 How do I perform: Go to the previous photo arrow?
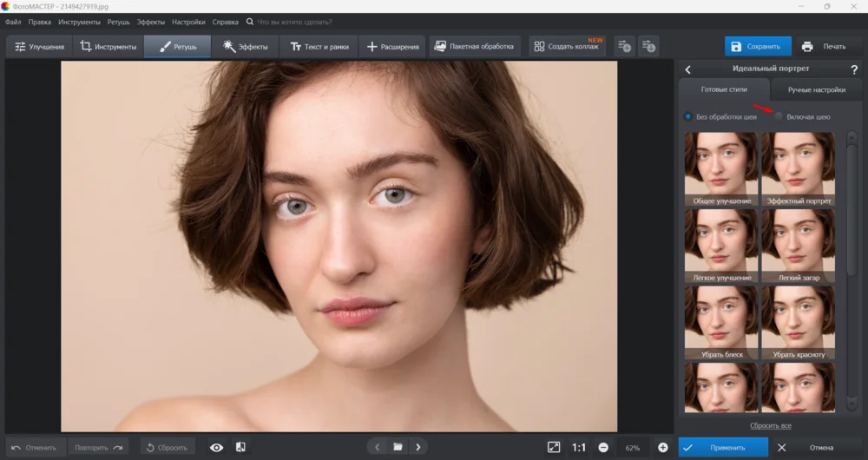(x=377, y=447)
